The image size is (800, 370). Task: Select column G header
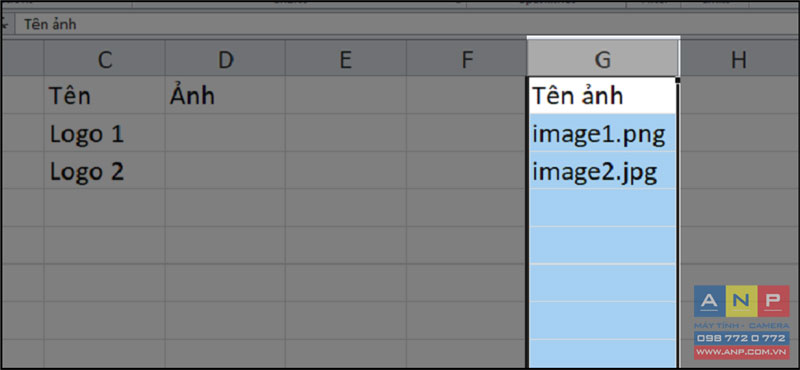pyautogui.click(x=603, y=59)
